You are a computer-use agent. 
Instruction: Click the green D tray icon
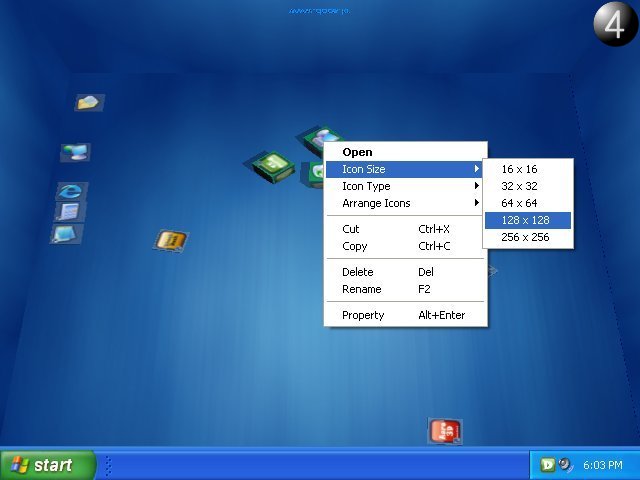coord(547,464)
